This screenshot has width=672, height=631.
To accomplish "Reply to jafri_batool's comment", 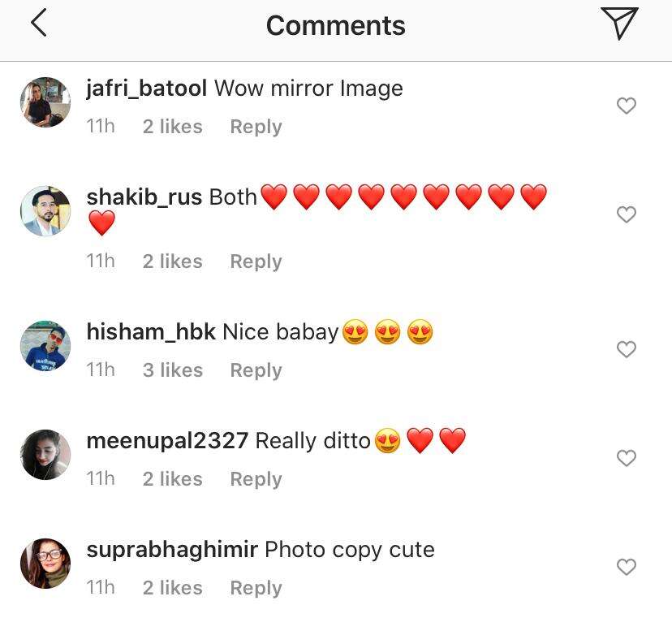I will click(x=256, y=127).
